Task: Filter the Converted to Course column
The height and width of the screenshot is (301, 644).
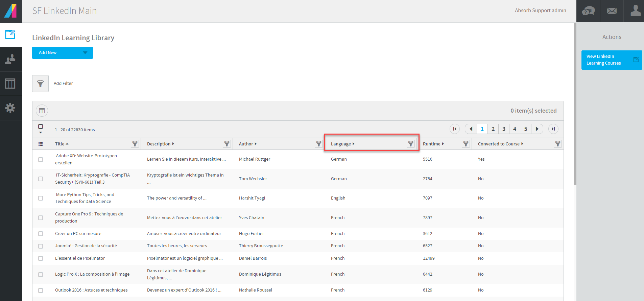Action: pos(558,144)
